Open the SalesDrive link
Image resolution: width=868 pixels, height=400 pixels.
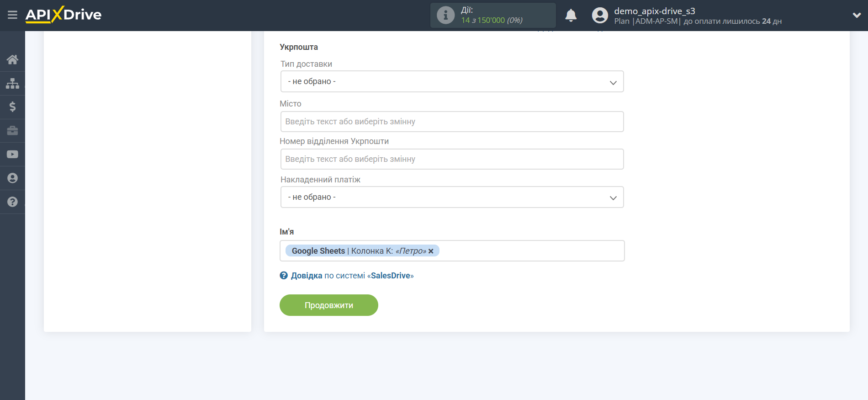[391, 276]
